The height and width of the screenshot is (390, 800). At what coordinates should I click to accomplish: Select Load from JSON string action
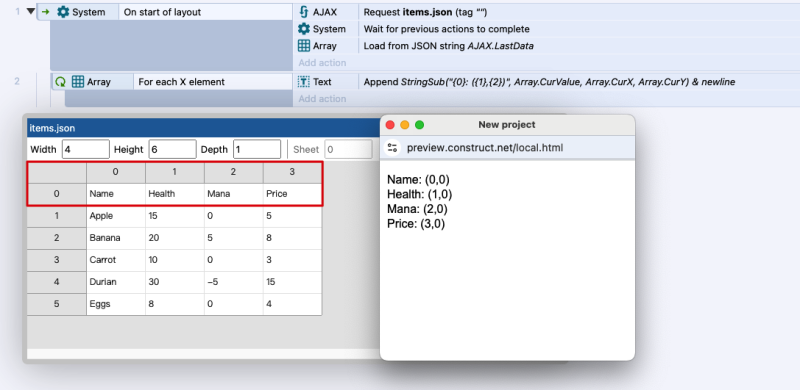[x=448, y=45]
